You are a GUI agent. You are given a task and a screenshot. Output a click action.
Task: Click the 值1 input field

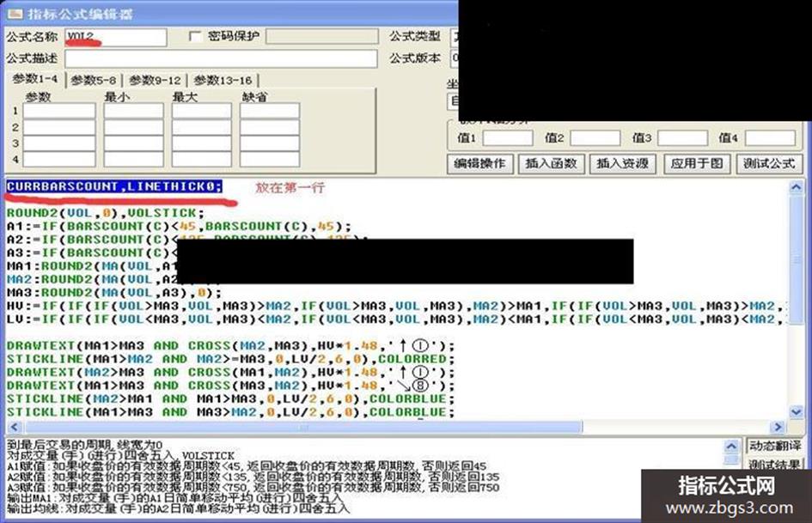coord(508,137)
